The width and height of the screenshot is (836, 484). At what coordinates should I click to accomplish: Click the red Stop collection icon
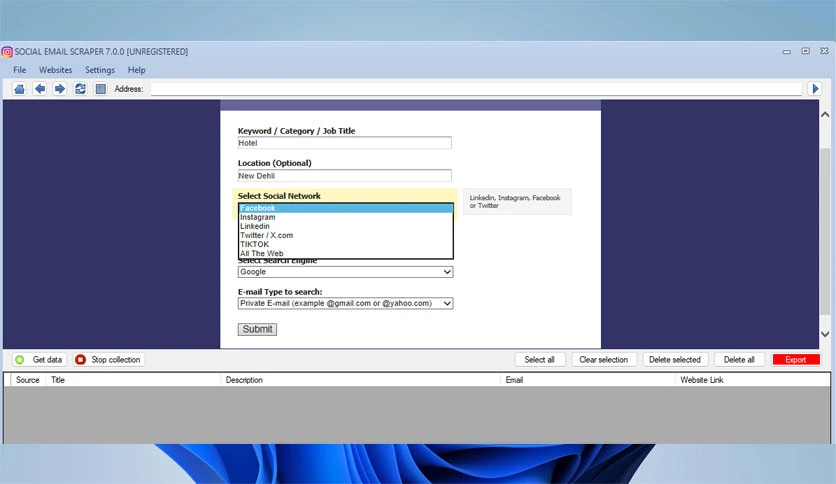coord(81,360)
